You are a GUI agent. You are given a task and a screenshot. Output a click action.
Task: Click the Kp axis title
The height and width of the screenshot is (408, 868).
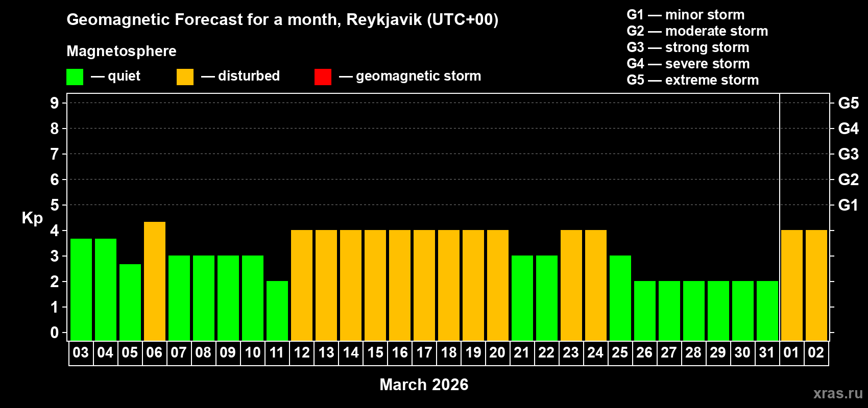(32, 218)
